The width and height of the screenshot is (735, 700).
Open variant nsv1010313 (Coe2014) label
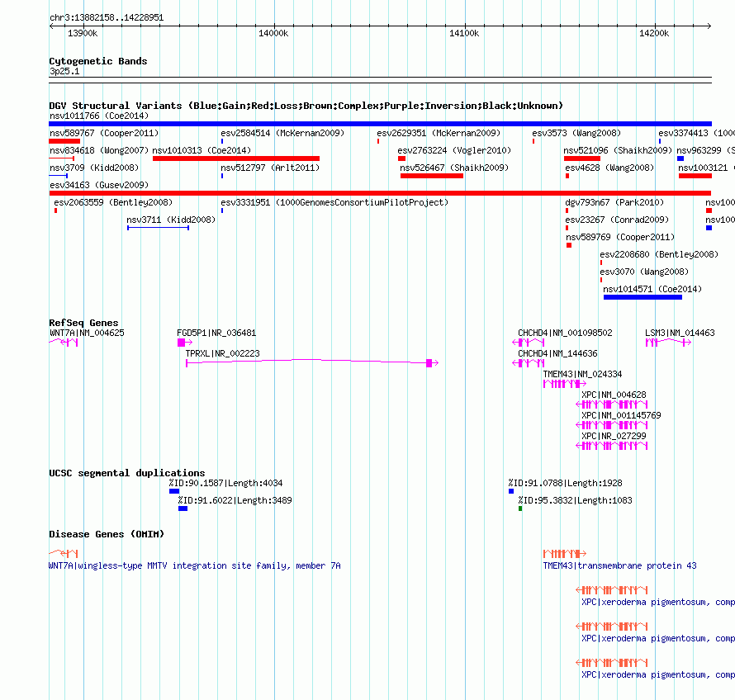point(202,150)
